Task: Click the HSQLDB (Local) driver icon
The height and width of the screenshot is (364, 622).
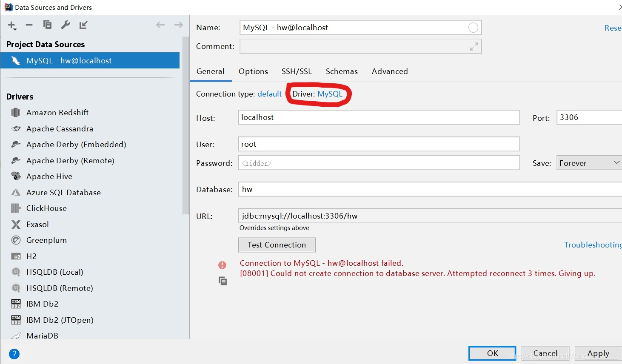Action: click(x=16, y=272)
